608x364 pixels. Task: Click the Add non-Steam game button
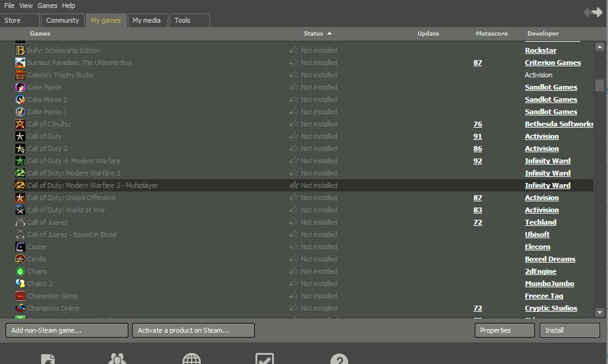67,330
